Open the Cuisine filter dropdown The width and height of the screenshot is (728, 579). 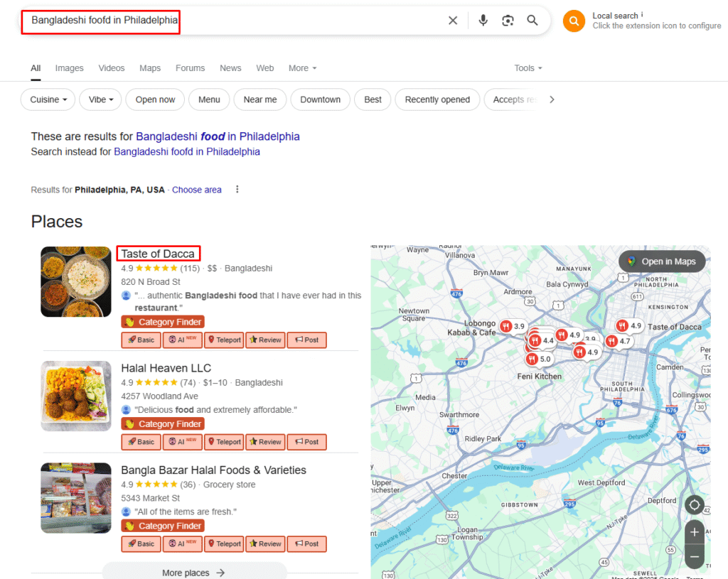click(x=48, y=99)
